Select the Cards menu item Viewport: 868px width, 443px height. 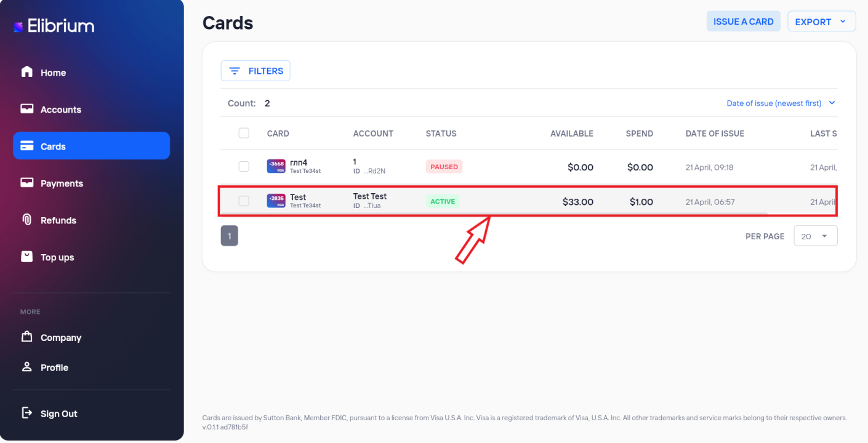91,146
